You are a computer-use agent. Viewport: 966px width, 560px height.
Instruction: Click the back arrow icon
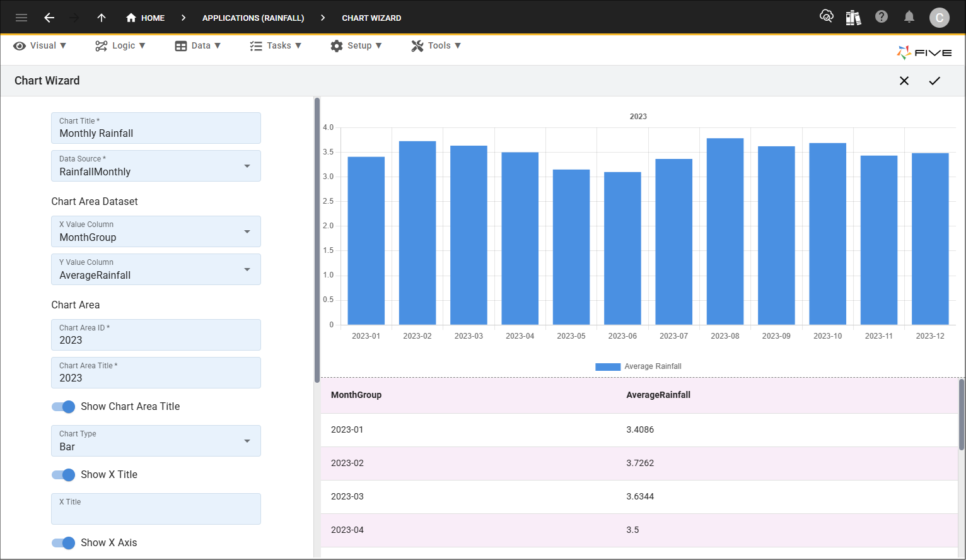(x=49, y=18)
